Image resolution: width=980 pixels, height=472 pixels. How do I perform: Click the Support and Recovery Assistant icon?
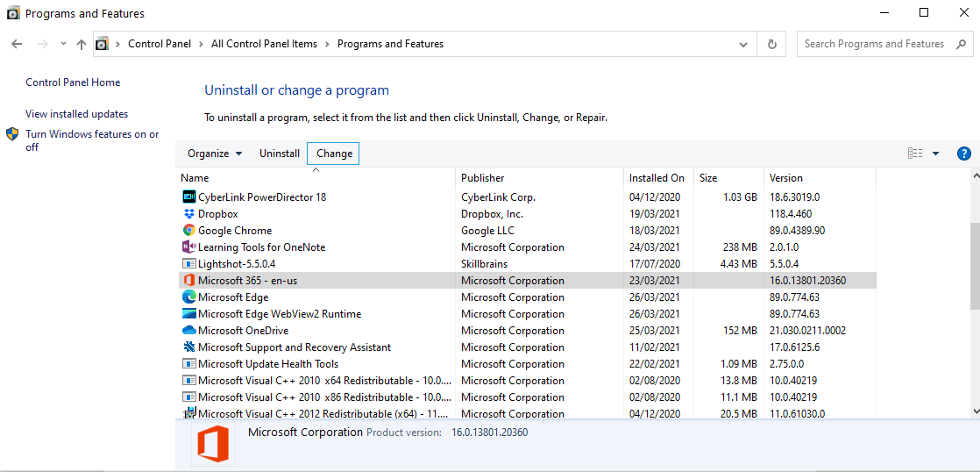(x=188, y=347)
